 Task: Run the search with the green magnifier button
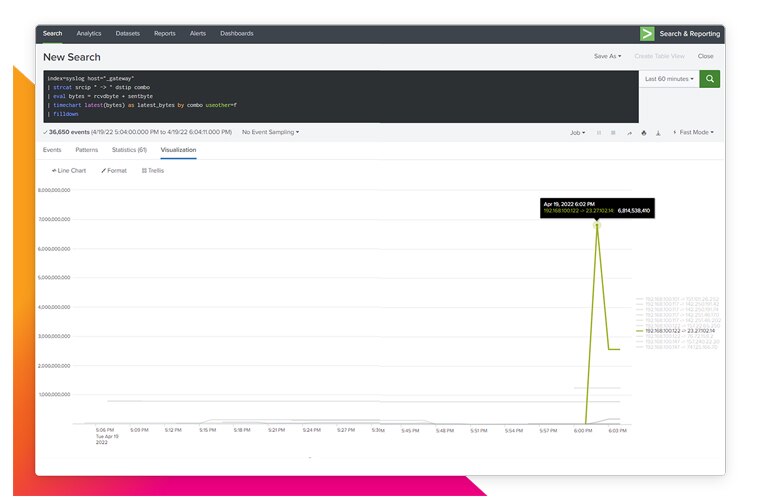coord(709,78)
